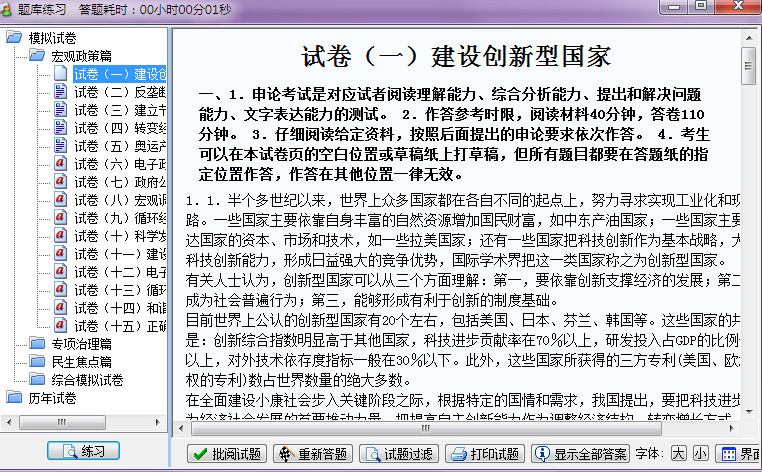762x472 pixels.
Task: Expand the 历年试卷 folder
Action: click(x=52, y=398)
